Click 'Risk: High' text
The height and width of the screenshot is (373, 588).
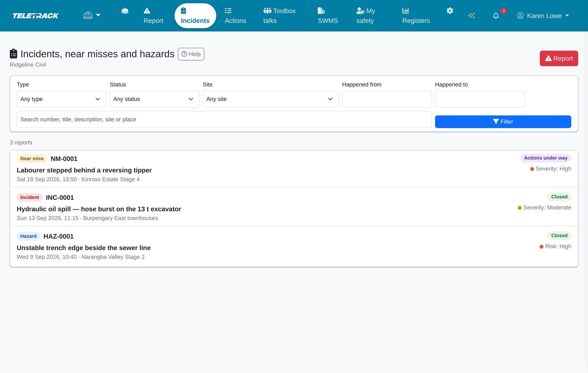(558, 246)
